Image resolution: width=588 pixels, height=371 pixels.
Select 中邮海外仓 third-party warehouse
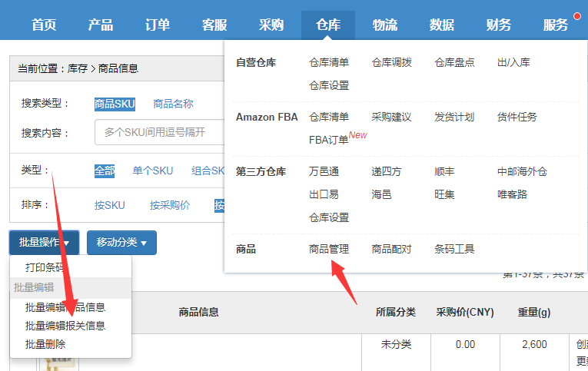[x=522, y=171]
